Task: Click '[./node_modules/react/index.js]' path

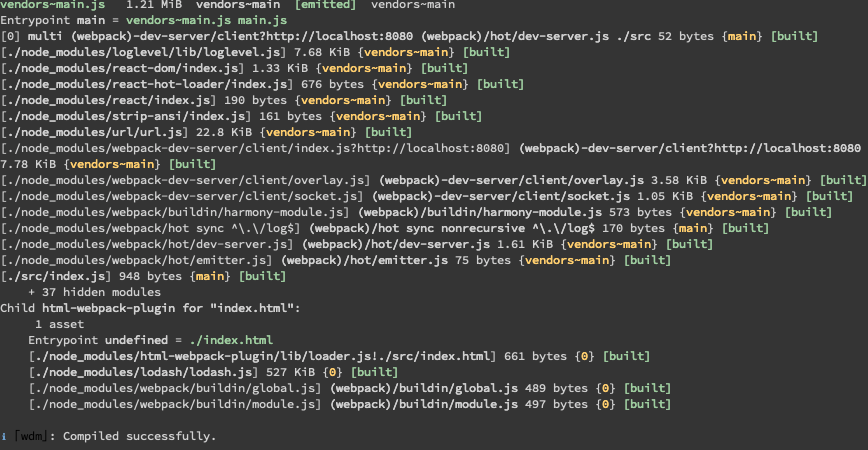Action: click(108, 100)
